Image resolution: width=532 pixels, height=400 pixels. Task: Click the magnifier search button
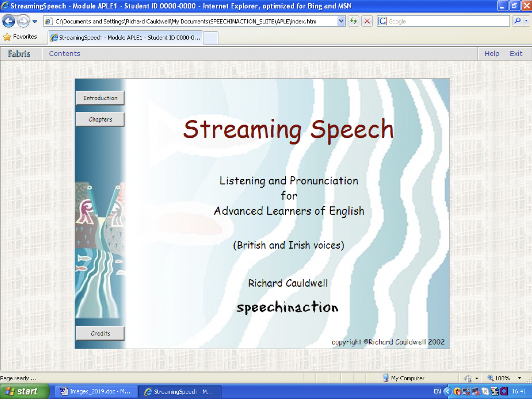coord(517,22)
